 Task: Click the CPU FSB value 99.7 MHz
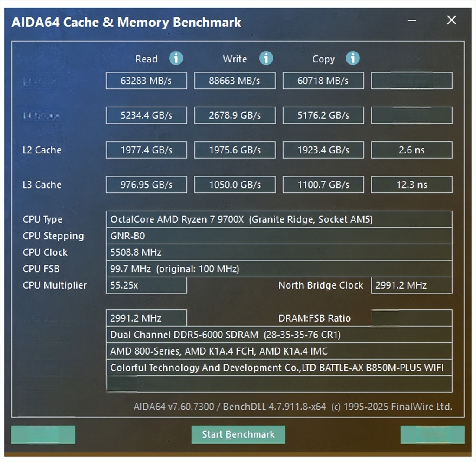click(x=279, y=269)
